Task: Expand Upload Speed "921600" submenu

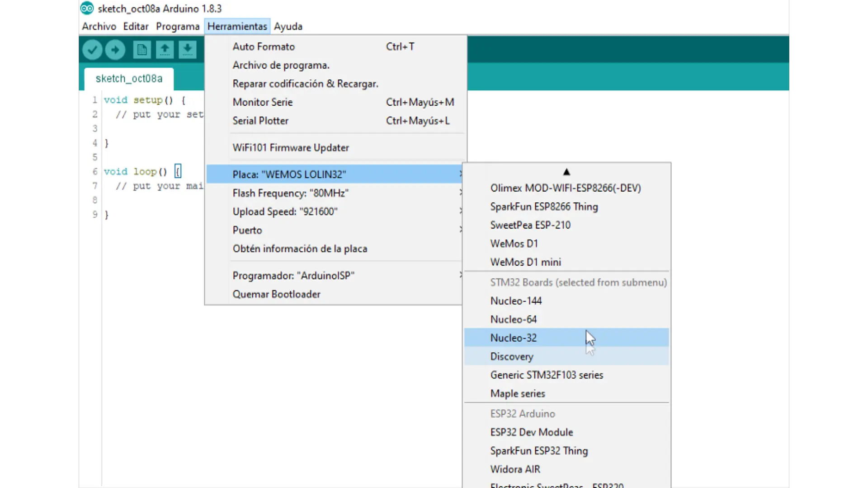Action: [335, 211]
